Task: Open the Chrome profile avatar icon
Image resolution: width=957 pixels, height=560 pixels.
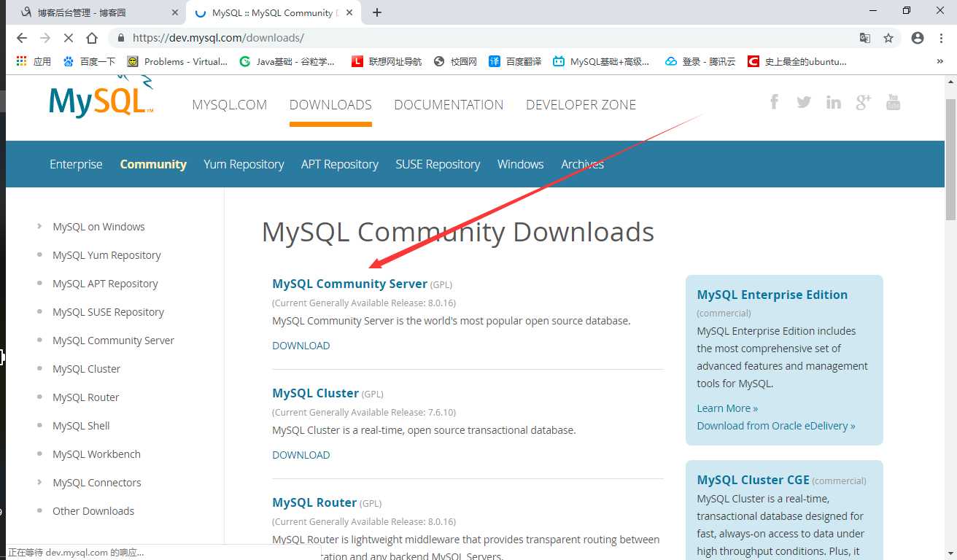Action: point(918,38)
